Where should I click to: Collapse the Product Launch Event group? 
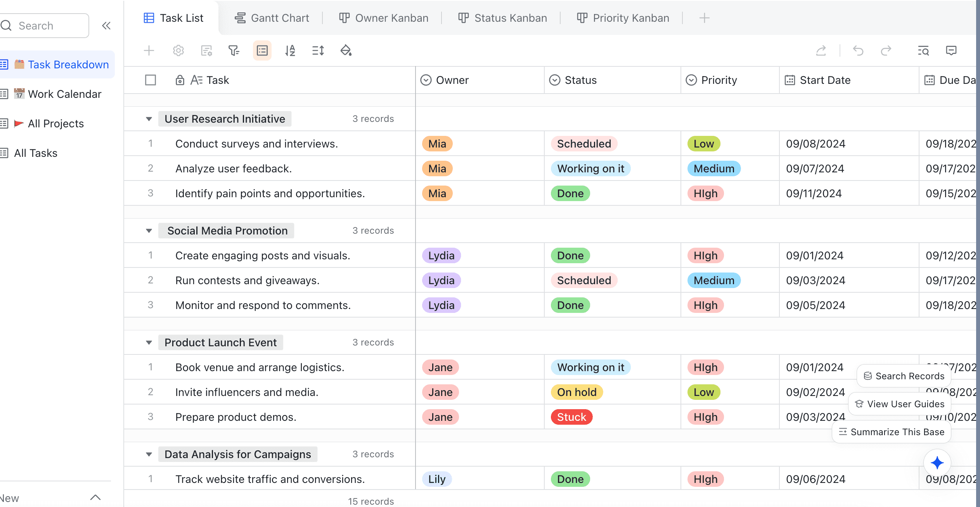click(x=149, y=342)
